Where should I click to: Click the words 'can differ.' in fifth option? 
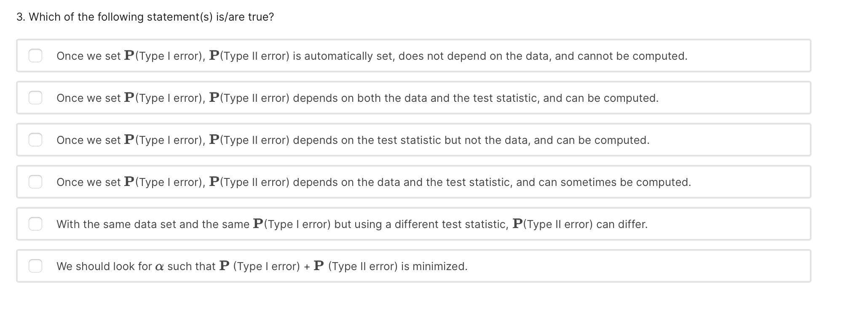(x=622, y=224)
